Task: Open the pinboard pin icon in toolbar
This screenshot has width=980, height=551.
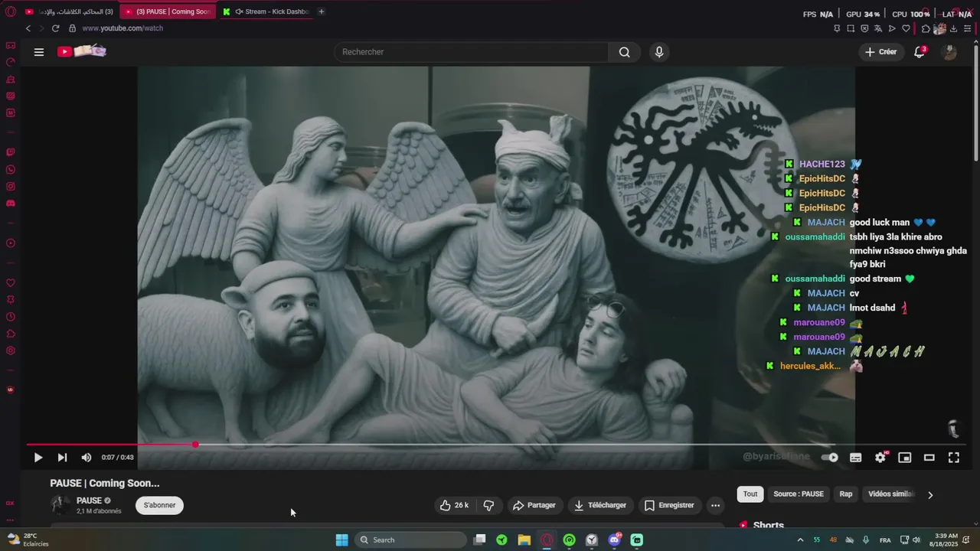Action: point(837,28)
